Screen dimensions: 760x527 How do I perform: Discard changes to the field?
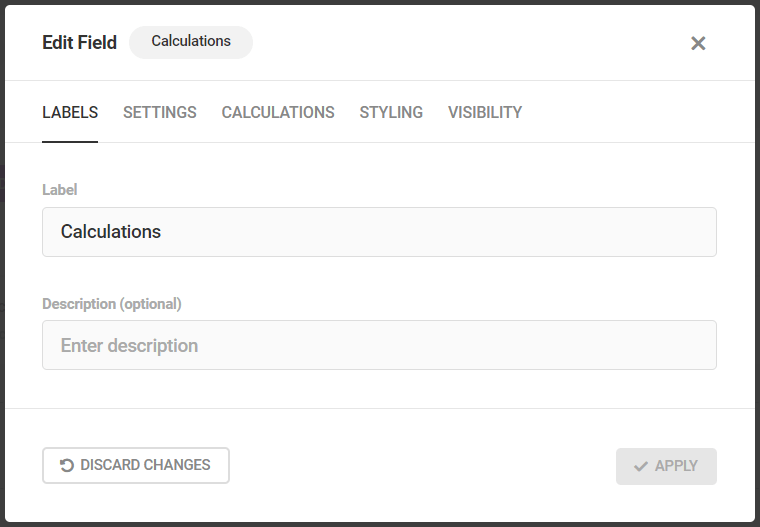tap(136, 465)
